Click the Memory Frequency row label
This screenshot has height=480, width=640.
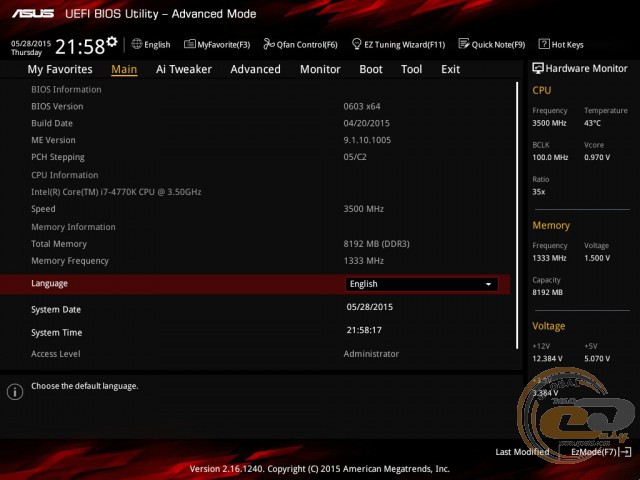coord(70,261)
